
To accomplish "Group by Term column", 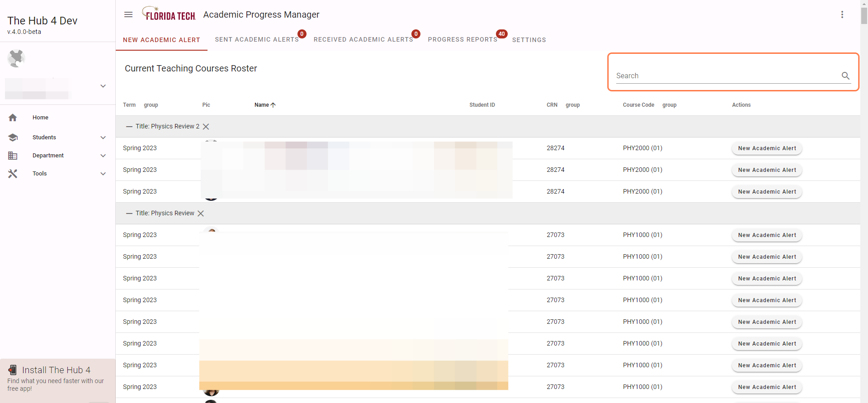I will pyautogui.click(x=151, y=105).
